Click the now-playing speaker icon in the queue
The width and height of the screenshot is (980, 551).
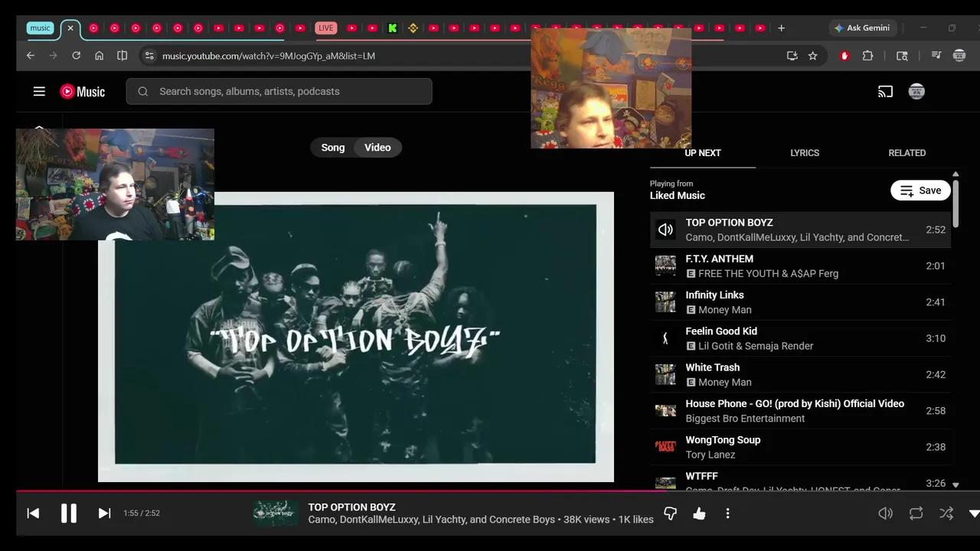665,230
